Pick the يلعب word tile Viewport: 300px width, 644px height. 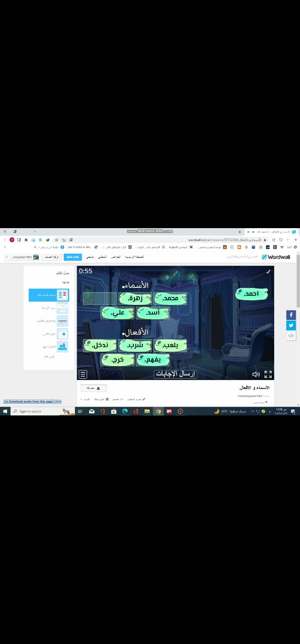point(170,345)
